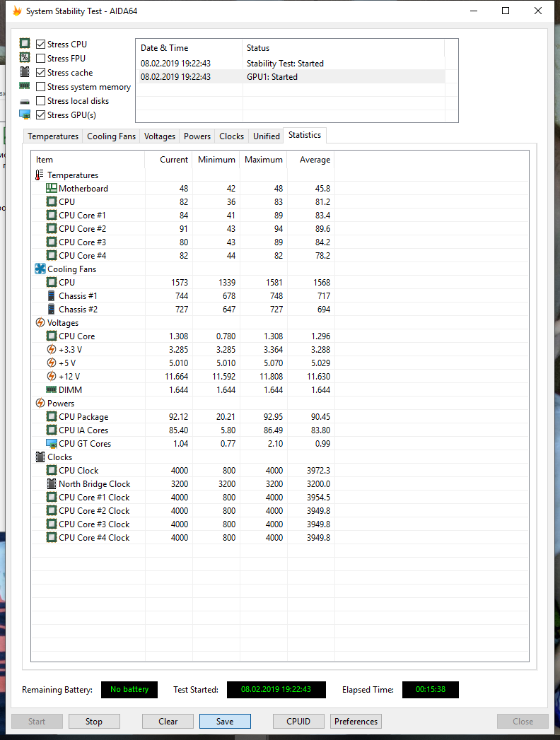The height and width of the screenshot is (740, 560).
Task: Maximize the AIDA64 window
Action: click(x=506, y=11)
